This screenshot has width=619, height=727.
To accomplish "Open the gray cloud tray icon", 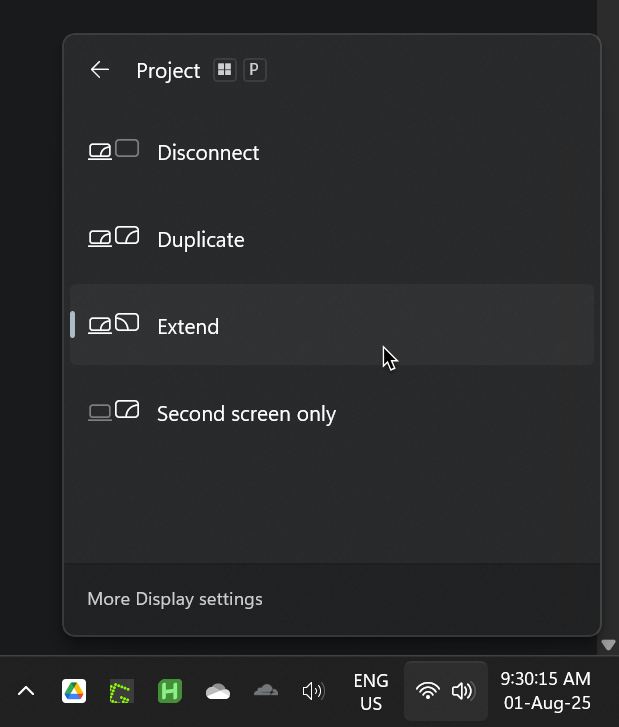I will click(x=266, y=690).
